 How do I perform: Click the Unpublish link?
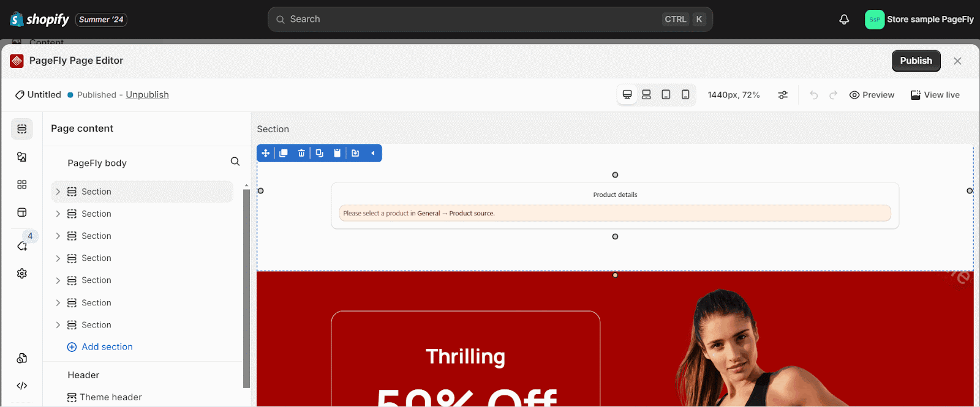pos(147,95)
